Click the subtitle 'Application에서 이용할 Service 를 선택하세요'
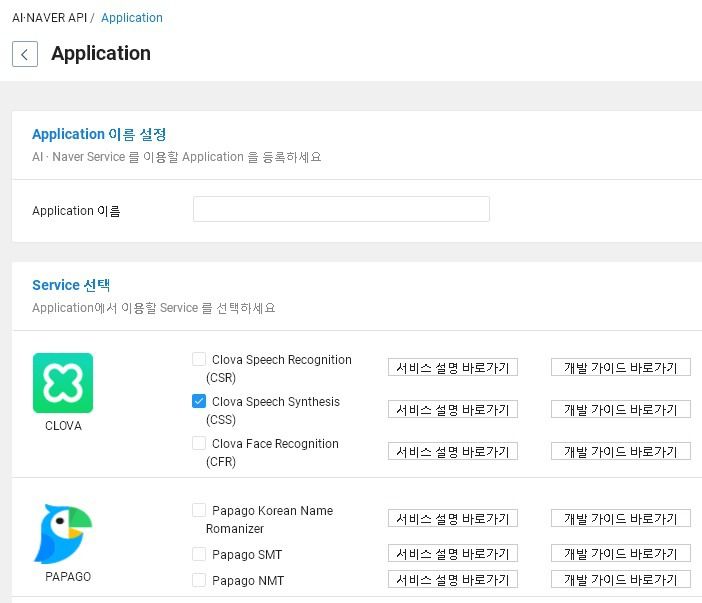The height and width of the screenshot is (603, 702). pyautogui.click(x=154, y=308)
